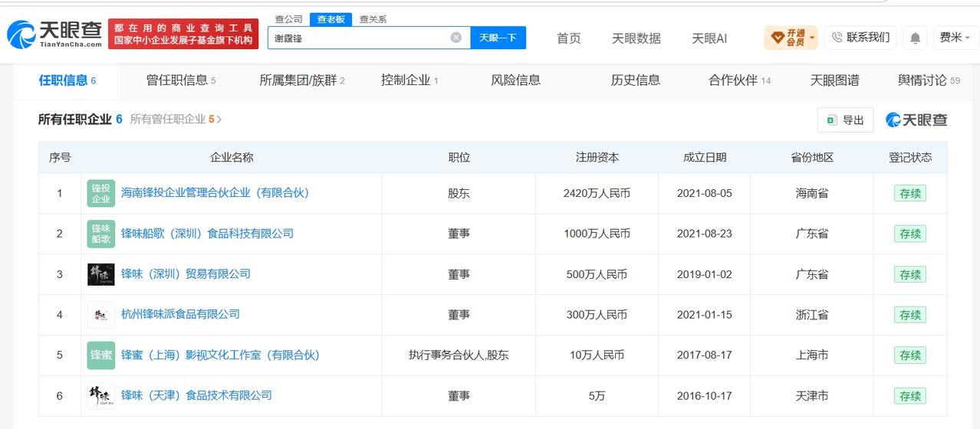980x429 pixels.
Task: Open the 海南锋投 company logo (锋投企业)
Action: tap(101, 193)
